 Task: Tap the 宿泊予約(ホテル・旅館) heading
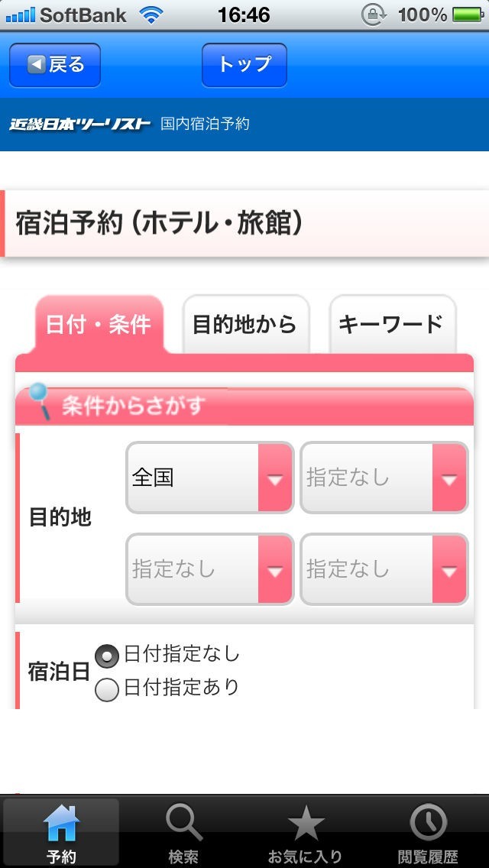159,224
